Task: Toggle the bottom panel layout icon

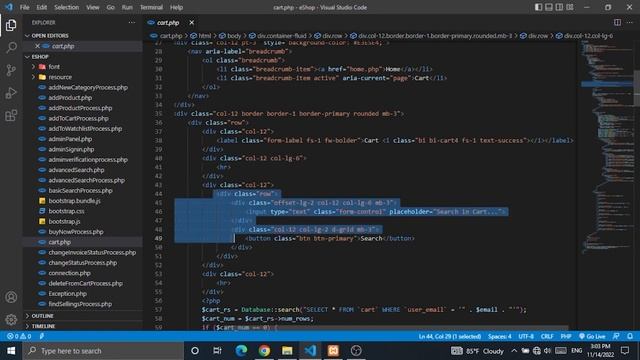Action: [549, 7]
